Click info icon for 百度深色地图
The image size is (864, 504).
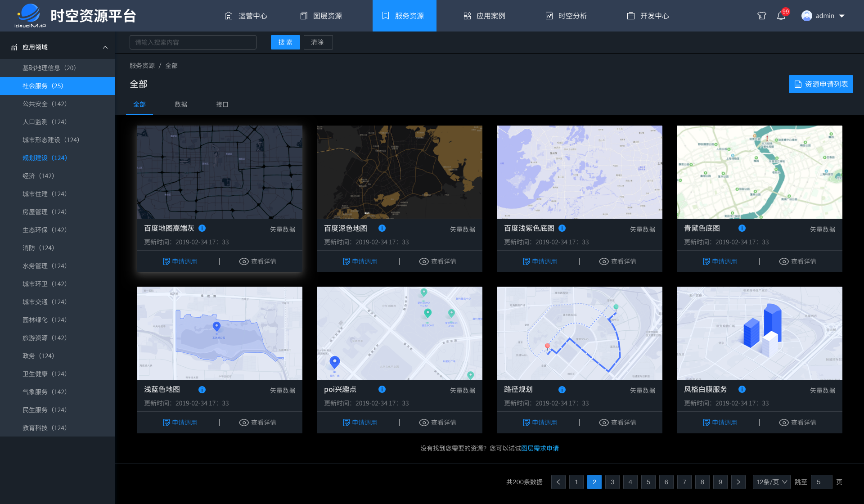382,228
